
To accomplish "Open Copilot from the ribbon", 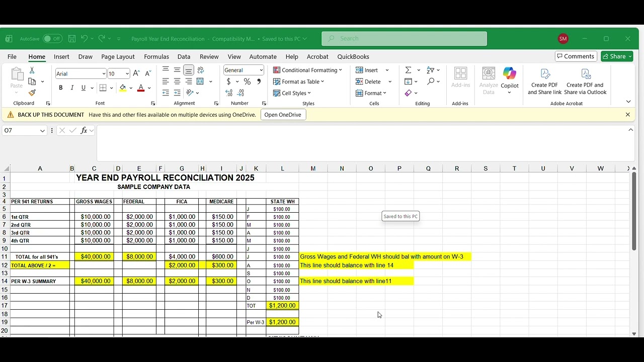I will tap(509, 80).
